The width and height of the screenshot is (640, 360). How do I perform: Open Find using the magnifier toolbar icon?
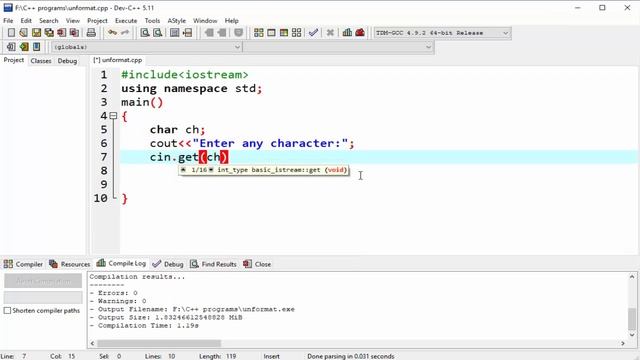click(x=145, y=33)
